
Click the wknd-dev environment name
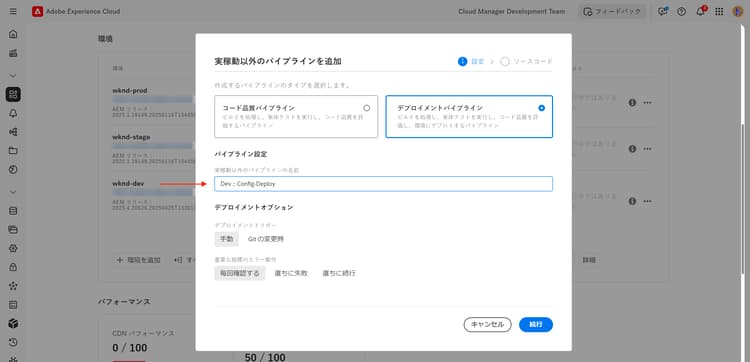(x=128, y=183)
